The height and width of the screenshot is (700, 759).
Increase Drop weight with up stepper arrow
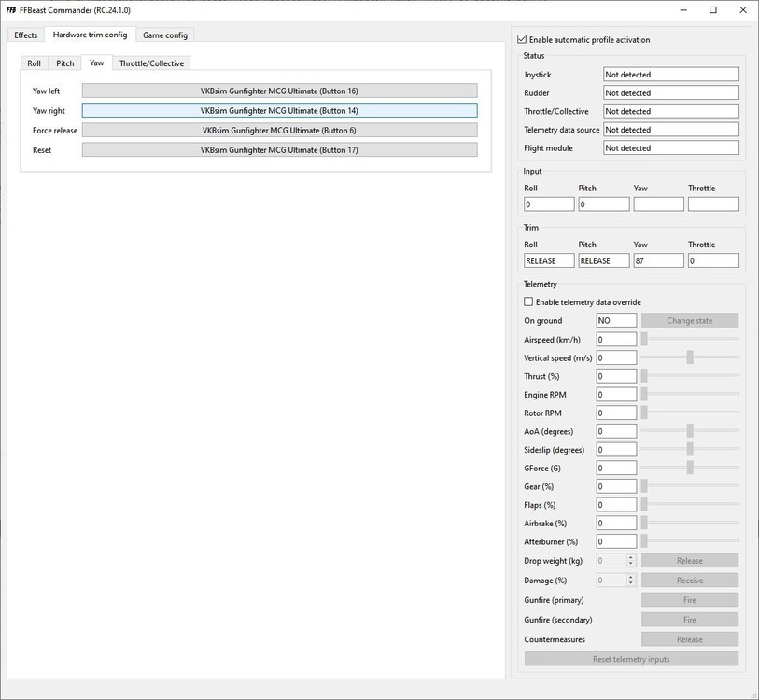pyautogui.click(x=630, y=558)
